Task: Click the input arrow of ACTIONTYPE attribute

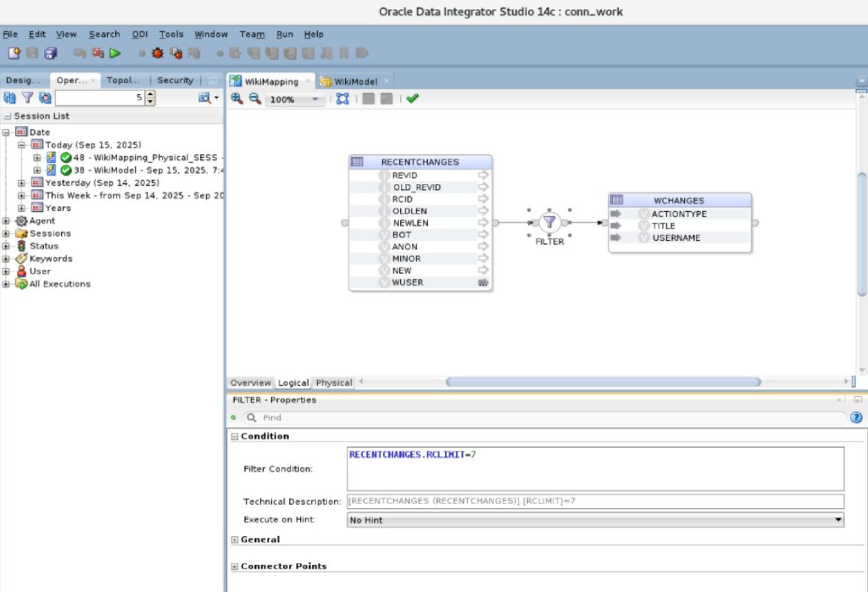Action: (x=615, y=214)
